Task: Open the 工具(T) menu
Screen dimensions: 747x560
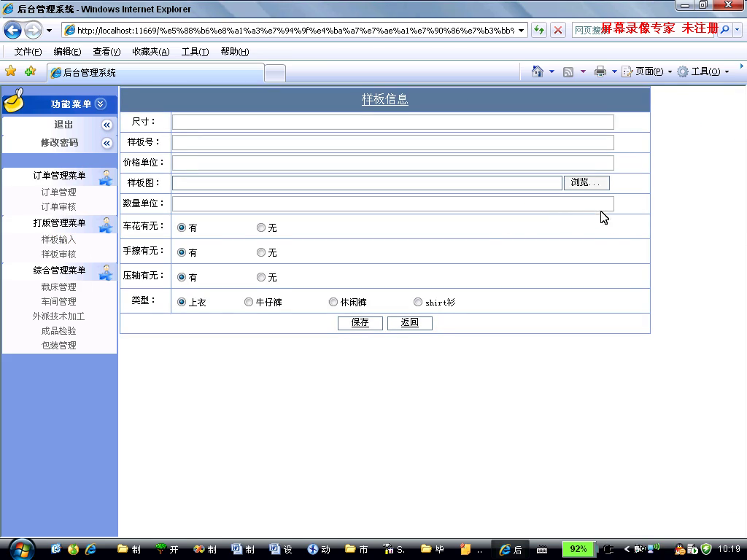Action: (x=195, y=52)
